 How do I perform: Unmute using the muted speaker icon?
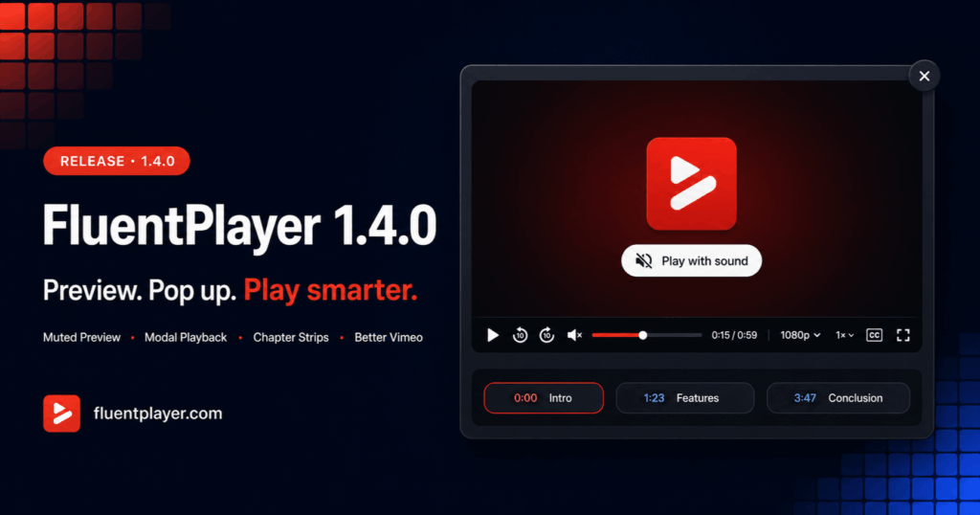point(574,336)
